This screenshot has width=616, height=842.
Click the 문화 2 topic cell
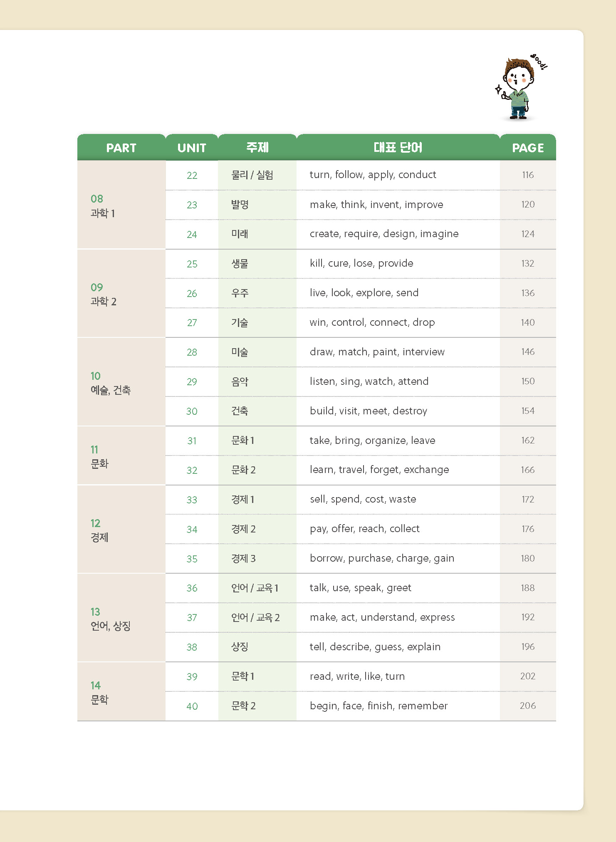tap(243, 470)
